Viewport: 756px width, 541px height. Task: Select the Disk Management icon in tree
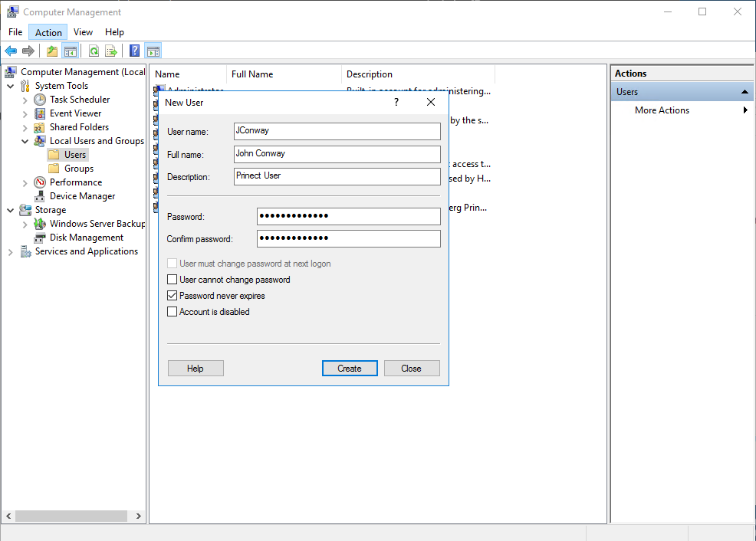40,238
